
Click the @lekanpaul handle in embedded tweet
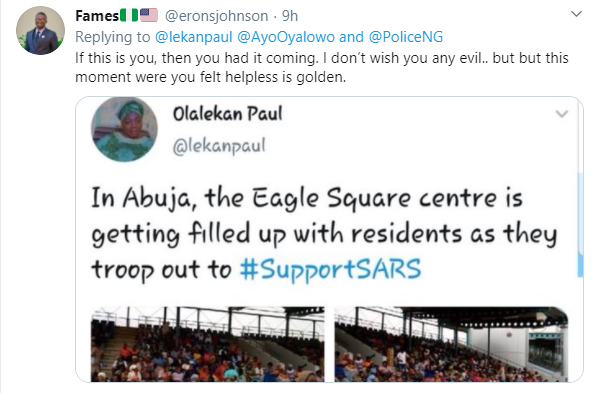click(x=219, y=146)
